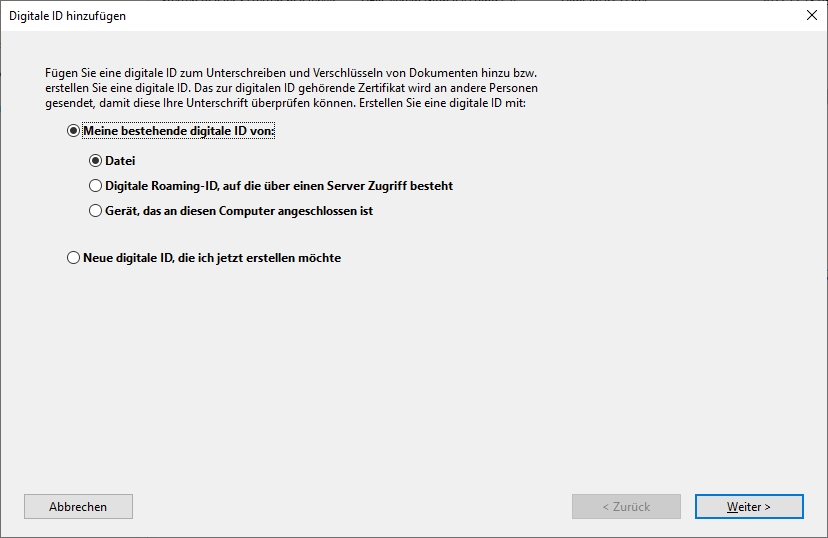The image size is (828, 538).
Task: Close the Digitale ID hinzufügen dialog
Action: [x=811, y=15]
